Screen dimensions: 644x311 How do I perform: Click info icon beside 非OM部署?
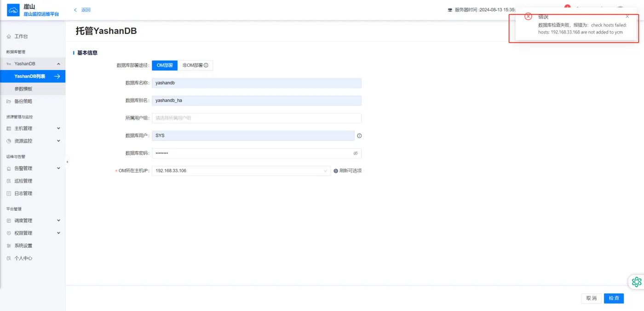[206, 65]
